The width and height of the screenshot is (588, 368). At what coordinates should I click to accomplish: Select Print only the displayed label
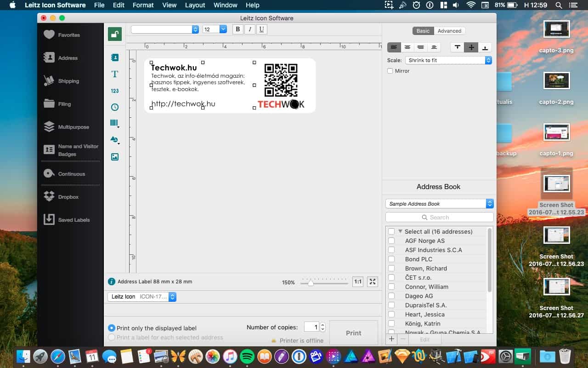tap(112, 328)
